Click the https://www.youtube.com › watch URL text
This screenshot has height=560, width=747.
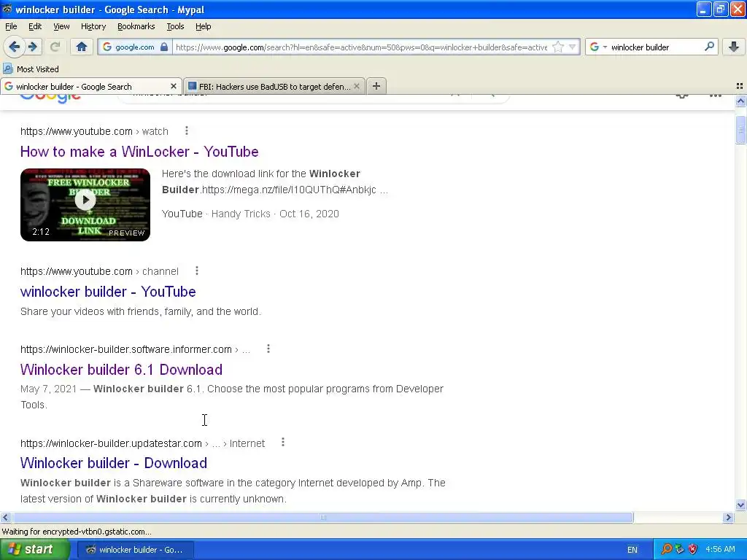pyautogui.click(x=94, y=131)
